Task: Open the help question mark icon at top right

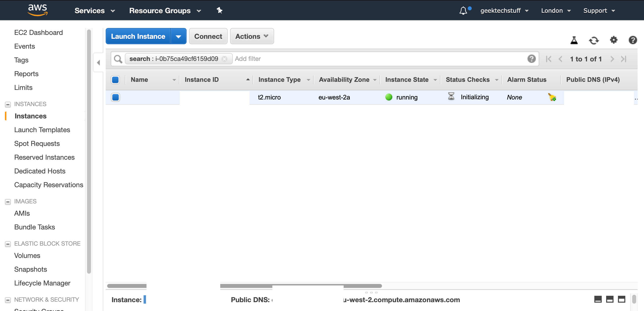Action: (x=632, y=40)
